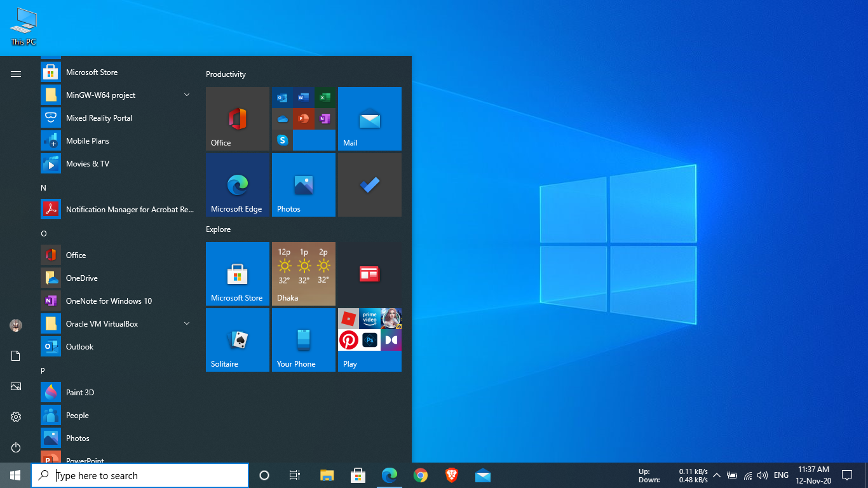Open the clock and calendar flyout

pos(813,475)
